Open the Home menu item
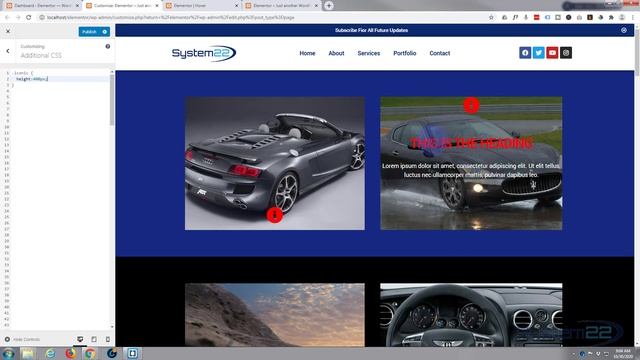The image size is (640, 360). pos(307,53)
